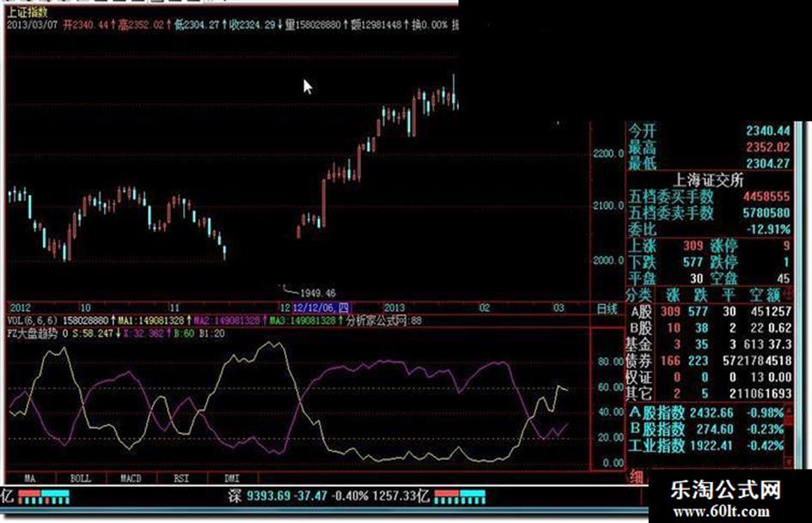Click the 委比 value -12.91%
The image size is (812, 523).
tap(768, 229)
